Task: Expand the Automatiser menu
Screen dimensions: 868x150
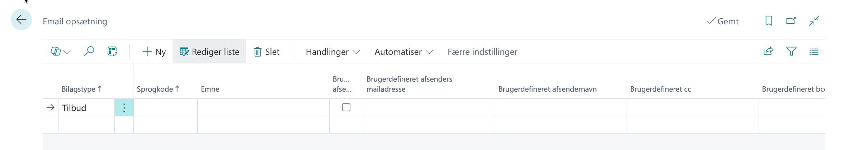Action: (x=403, y=52)
